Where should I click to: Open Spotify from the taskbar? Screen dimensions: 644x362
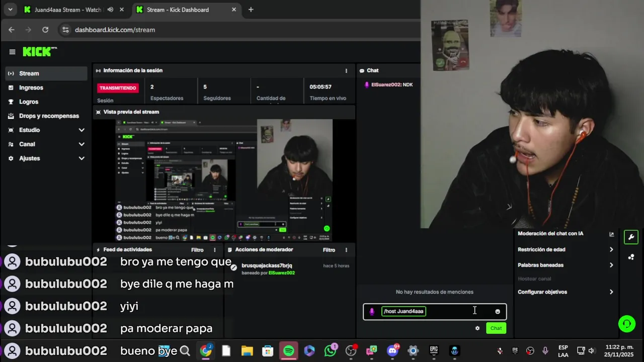289,351
